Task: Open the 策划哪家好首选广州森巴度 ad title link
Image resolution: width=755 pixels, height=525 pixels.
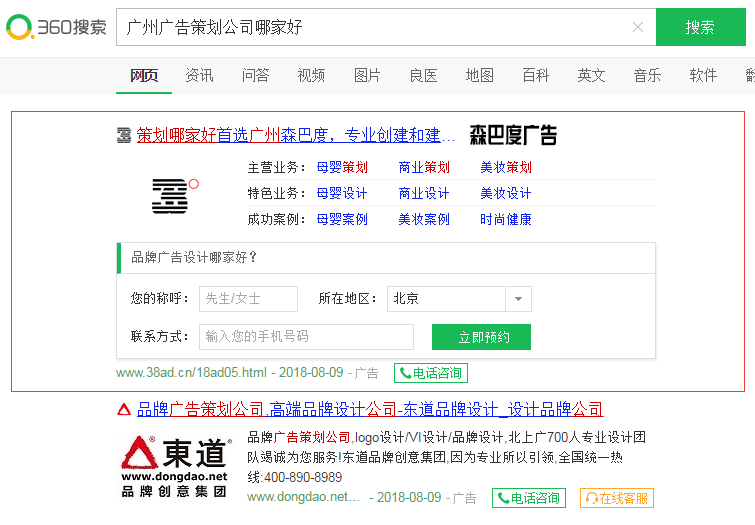Action: coord(296,135)
